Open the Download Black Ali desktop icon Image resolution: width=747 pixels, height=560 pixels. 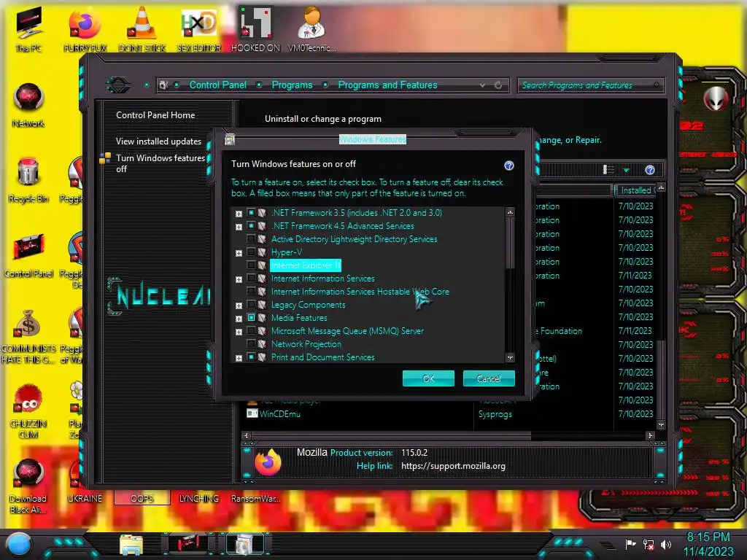pyautogui.click(x=28, y=486)
